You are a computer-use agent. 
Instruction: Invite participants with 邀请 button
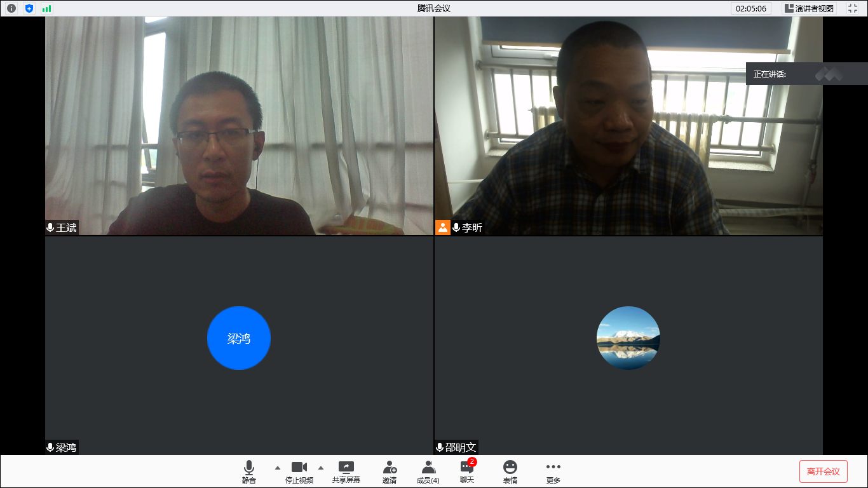click(390, 472)
